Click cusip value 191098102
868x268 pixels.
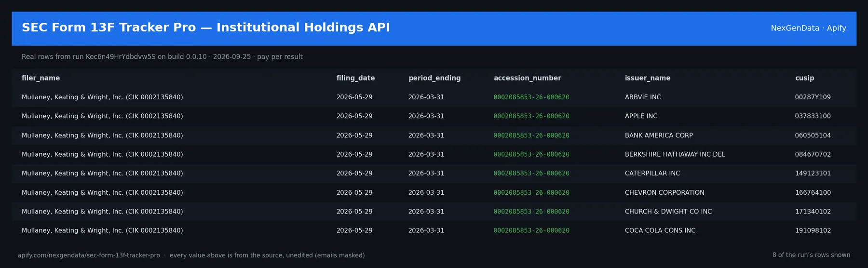pyautogui.click(x=813, y=230)
